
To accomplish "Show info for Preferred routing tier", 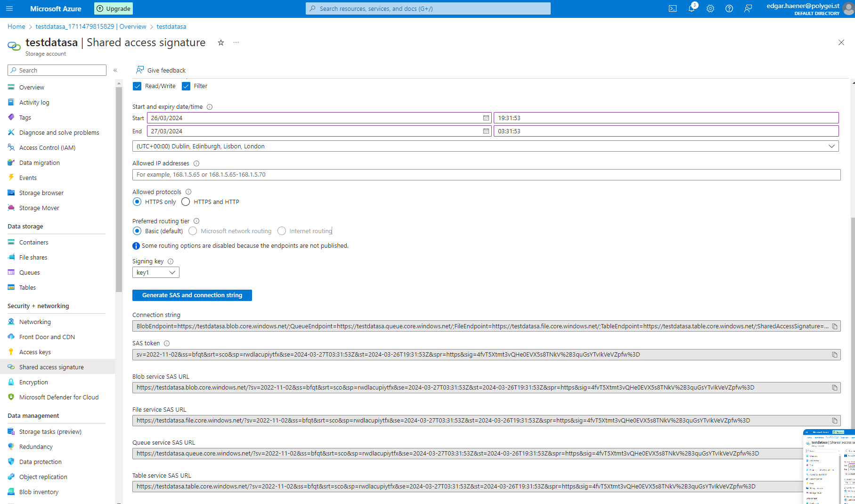I will [x=196, y=221].
